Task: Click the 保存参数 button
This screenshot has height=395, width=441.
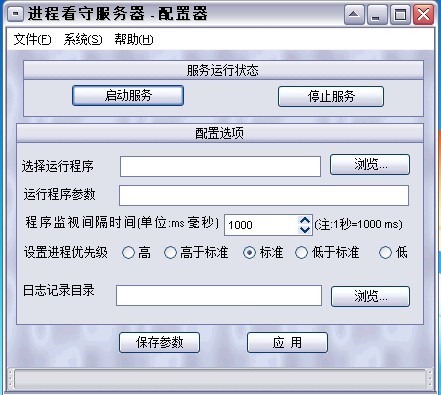Action: 159,342
